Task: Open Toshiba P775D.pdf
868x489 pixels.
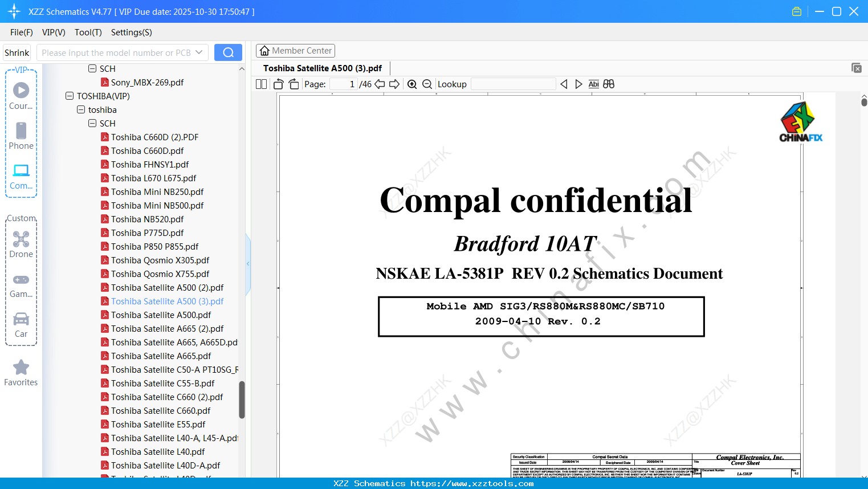Action: click(x=147, y=233)
